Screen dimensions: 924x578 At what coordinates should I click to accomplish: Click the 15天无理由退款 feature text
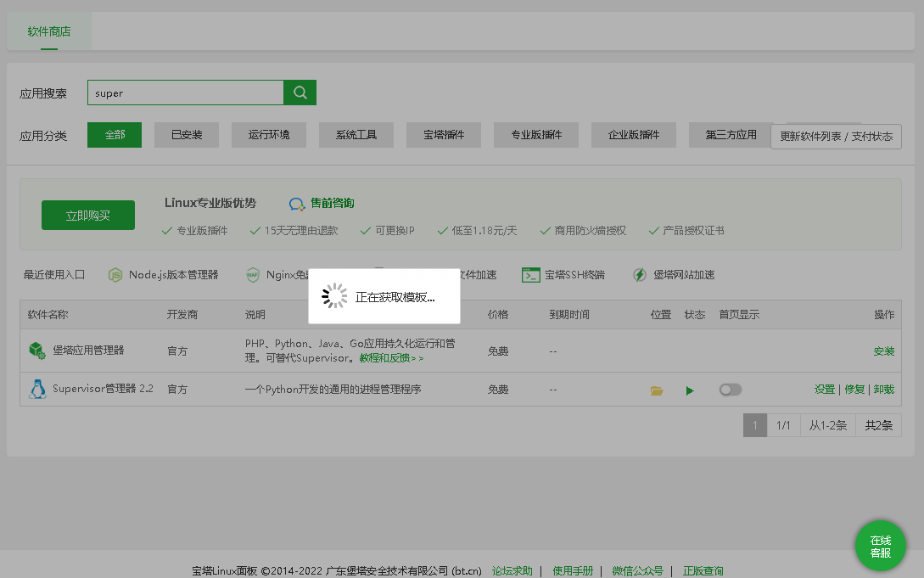(300, 231)
